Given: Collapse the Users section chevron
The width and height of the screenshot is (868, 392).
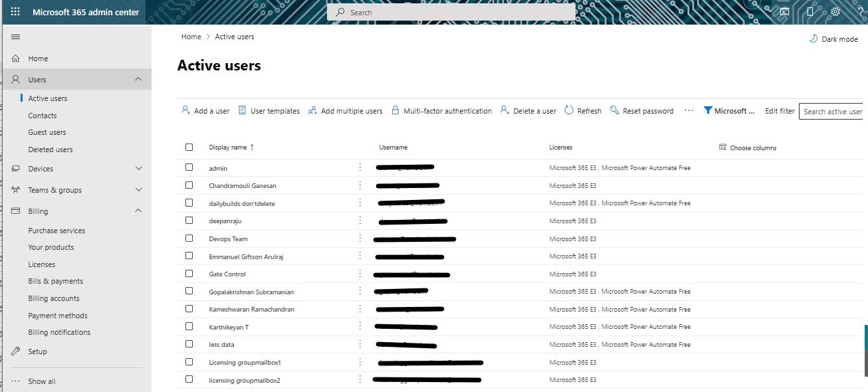Looking at the screenshot, I should click(138, 79).
